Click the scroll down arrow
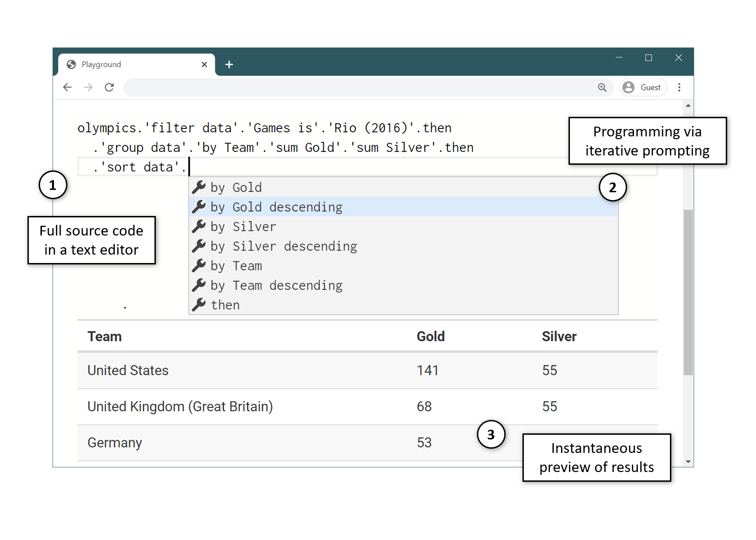Screen dimensions: 756x540 pos(688,462)
